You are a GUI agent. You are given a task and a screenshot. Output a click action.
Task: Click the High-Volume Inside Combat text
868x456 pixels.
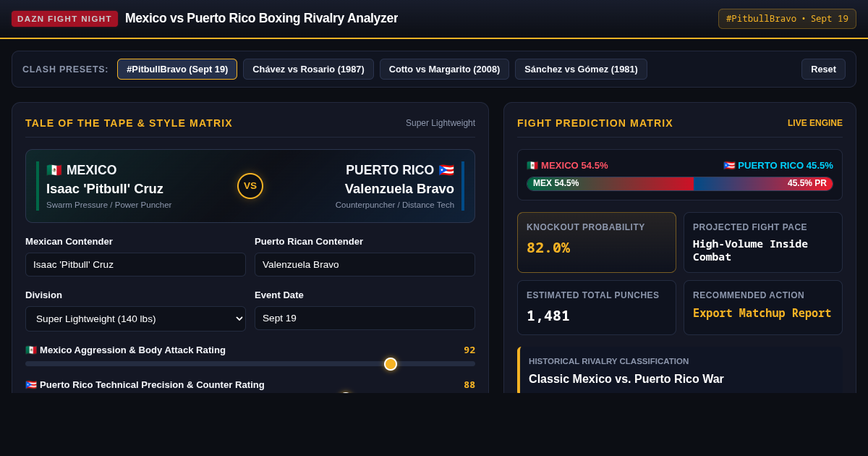750,250
